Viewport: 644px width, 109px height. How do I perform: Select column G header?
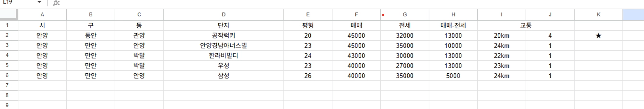coord(405,15)
